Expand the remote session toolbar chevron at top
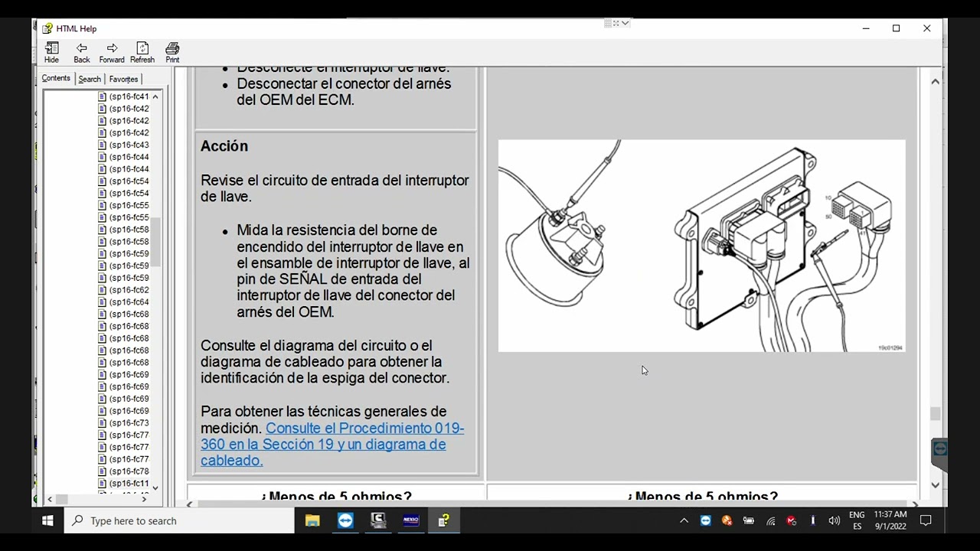980x551 pixels. (626, 24)
